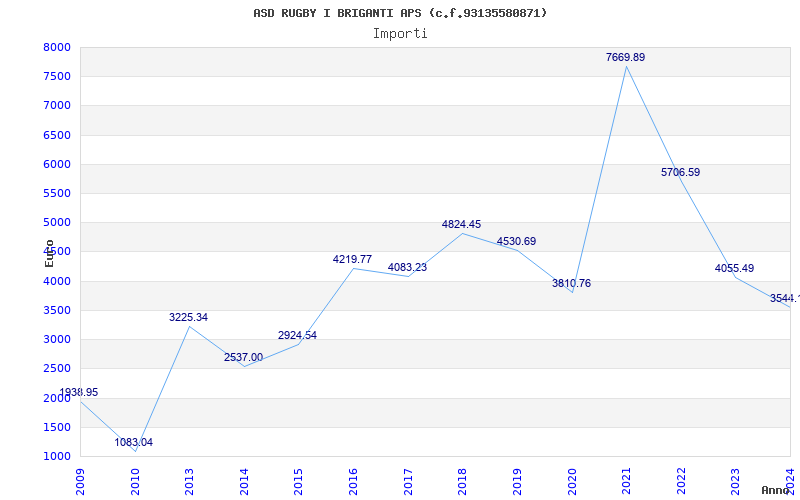Click the 2019 x-axis year label
Image resolution: width=800 pixels, height=500 pixels.
[x=517, y=481]
